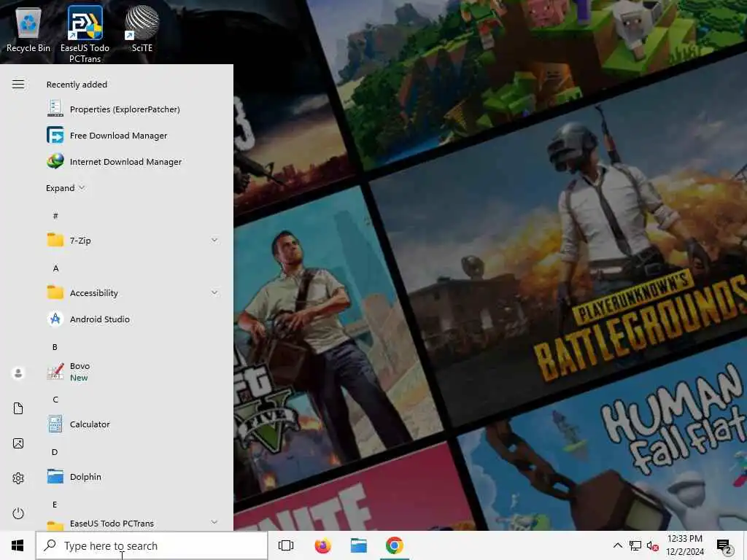This screenshot has height=560, width=747.
Task: Show hidden system tray icons
Action: [x=617, y=545]
